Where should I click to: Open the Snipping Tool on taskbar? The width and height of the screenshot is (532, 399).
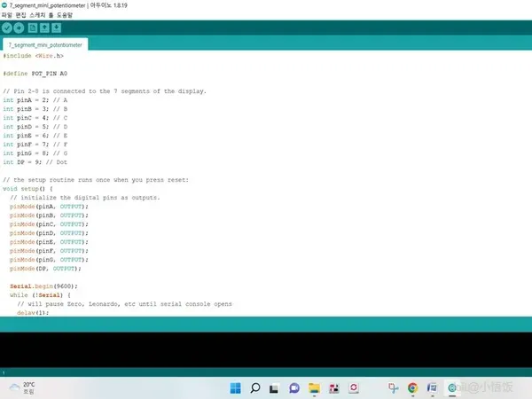pos(393,387)
